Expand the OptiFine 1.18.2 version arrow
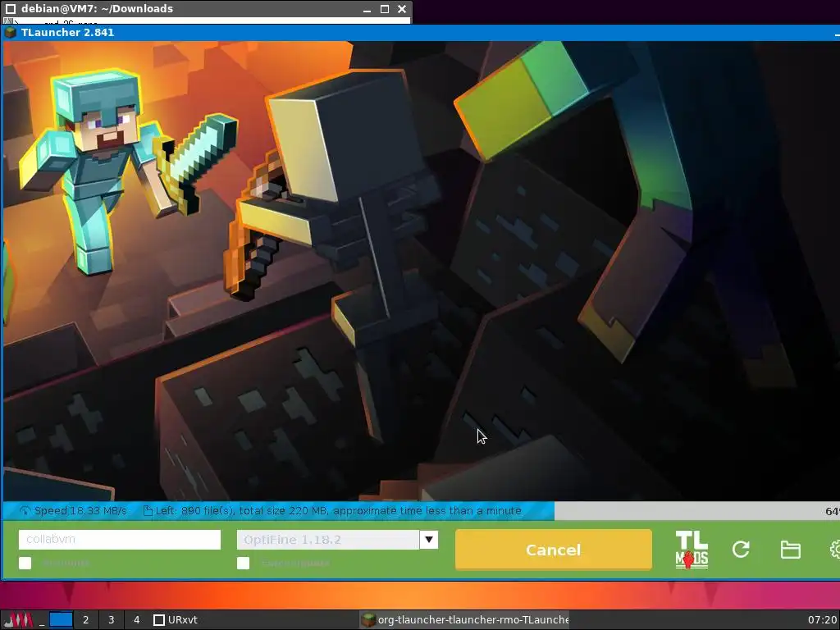This screenshot has height=630, width=840. (428, 540)
